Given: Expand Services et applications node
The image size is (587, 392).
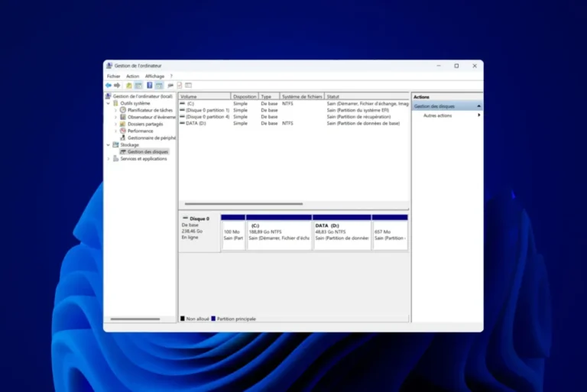Looking at the screenshot, I should [x=109, y=159].
